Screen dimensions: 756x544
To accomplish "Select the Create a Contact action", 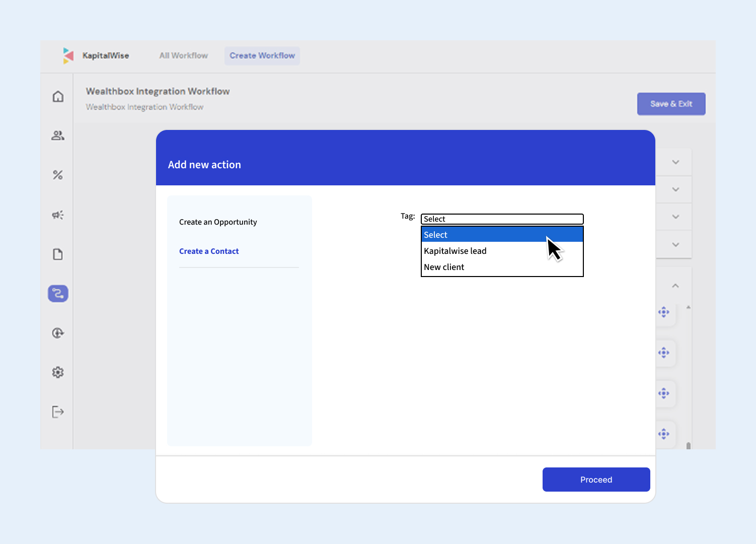I will coord(209,251).
